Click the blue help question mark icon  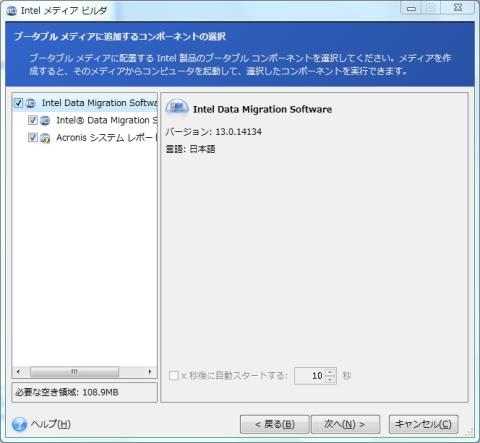19,424
